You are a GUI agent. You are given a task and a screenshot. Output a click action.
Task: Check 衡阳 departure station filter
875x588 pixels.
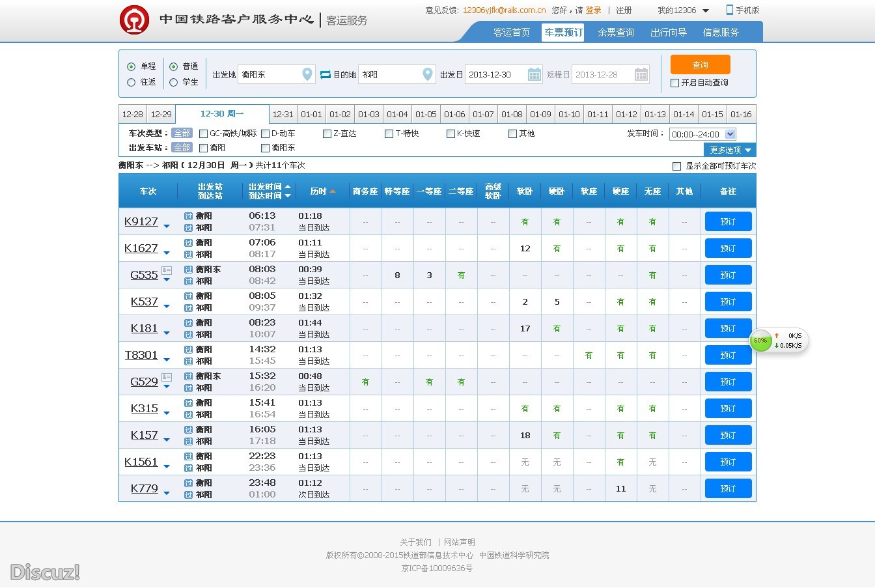click(203, 148)
